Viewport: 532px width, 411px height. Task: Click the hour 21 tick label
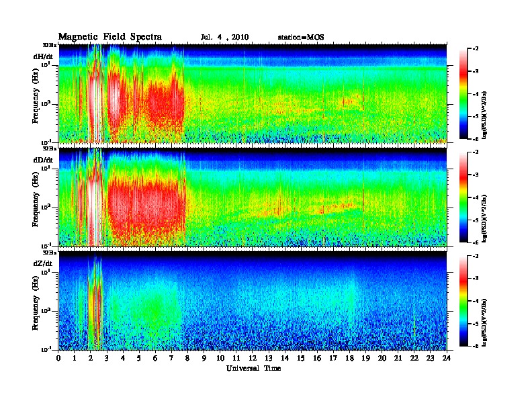398,358
